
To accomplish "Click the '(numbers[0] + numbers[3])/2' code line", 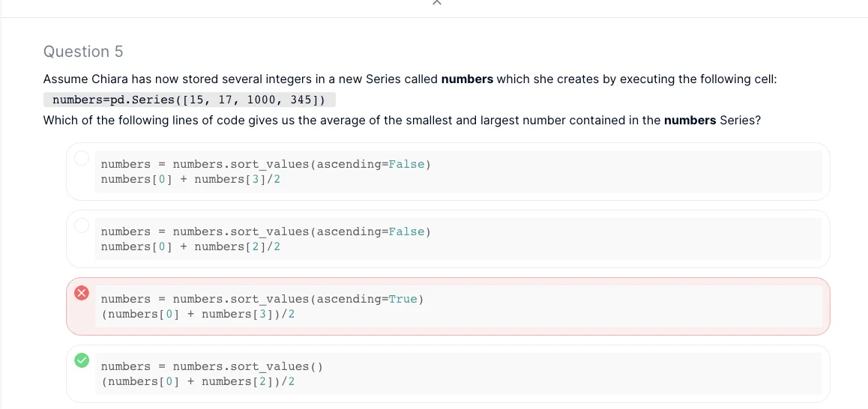I will click(x=198, y=314).
